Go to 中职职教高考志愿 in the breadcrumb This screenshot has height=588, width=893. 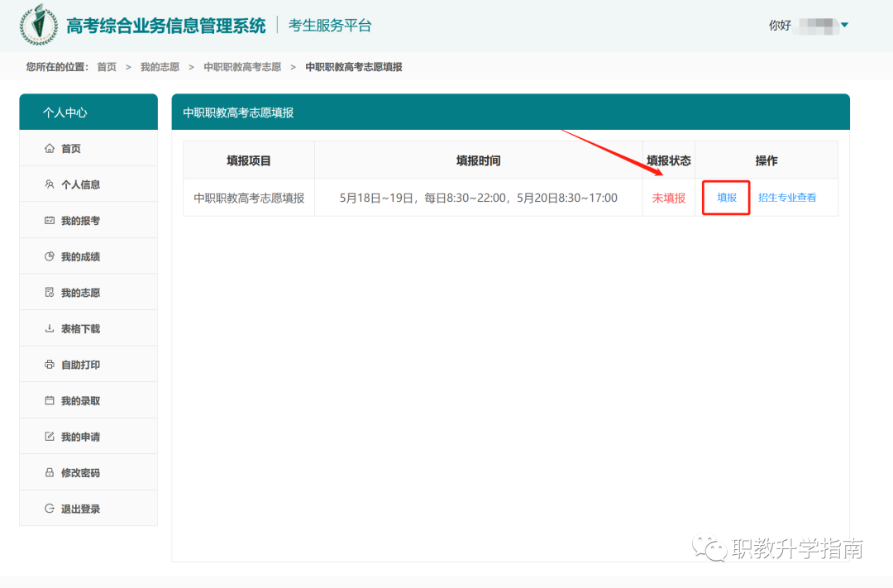click(x=242, y=67)
